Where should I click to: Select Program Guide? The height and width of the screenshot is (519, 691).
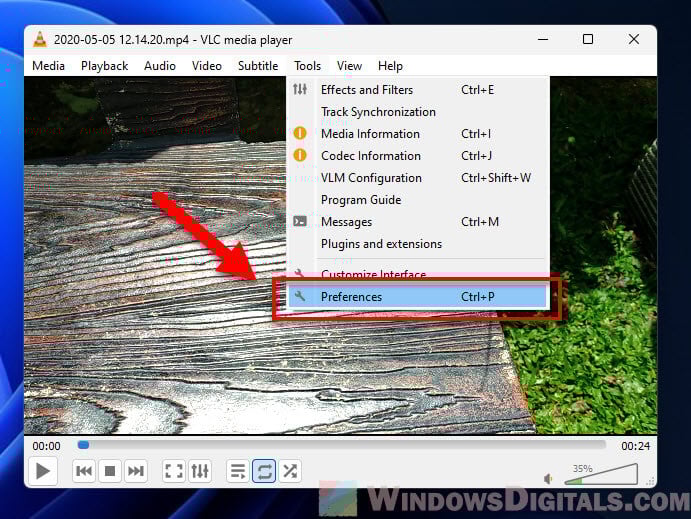click(x=417, y=200)
